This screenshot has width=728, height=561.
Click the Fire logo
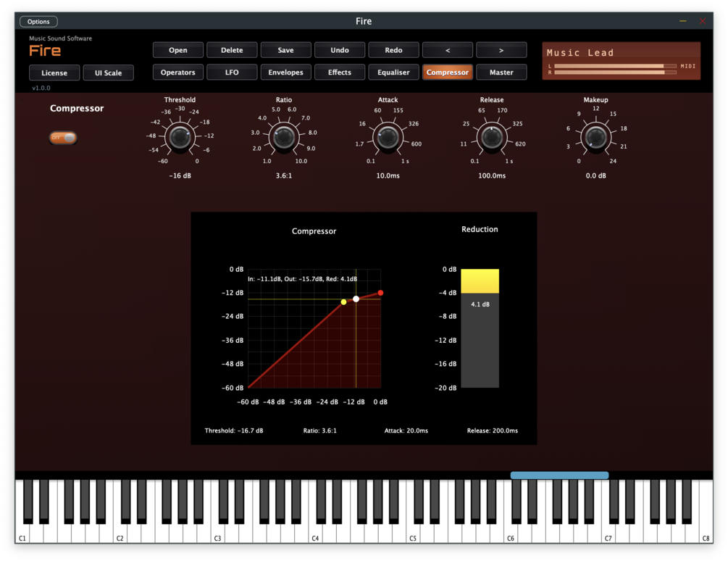point(45,51)
